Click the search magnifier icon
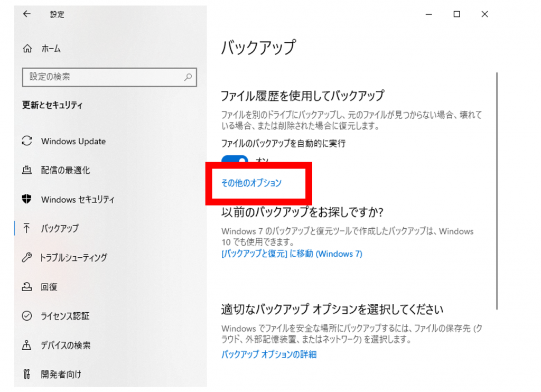This screenshot has width=541, height=392. [188, 77]
